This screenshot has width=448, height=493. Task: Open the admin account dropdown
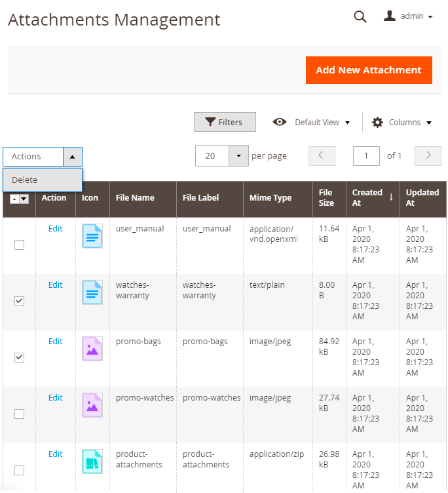pos(409,16)
